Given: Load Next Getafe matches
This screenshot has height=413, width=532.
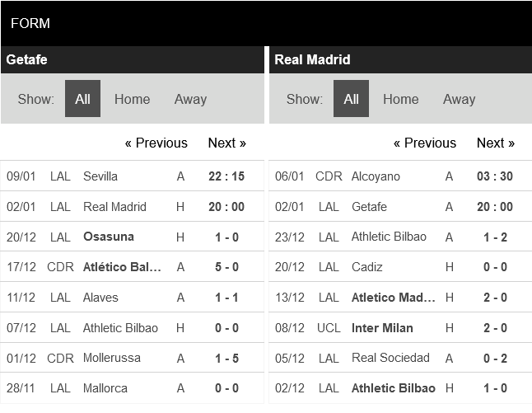Looking at the screenshot, I should pyautogui.click(x=226, y=143).
